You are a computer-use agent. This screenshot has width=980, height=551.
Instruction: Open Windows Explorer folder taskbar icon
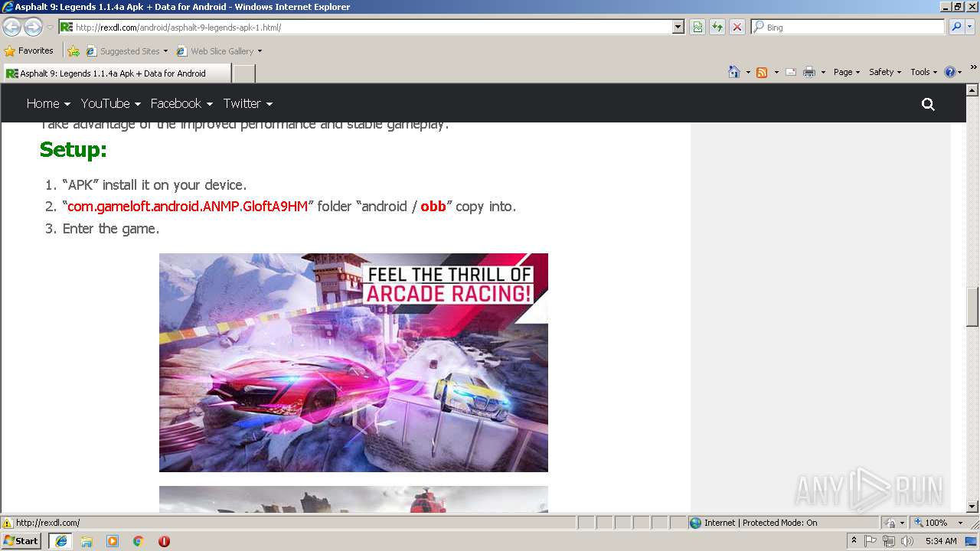(x=87, y=540)
